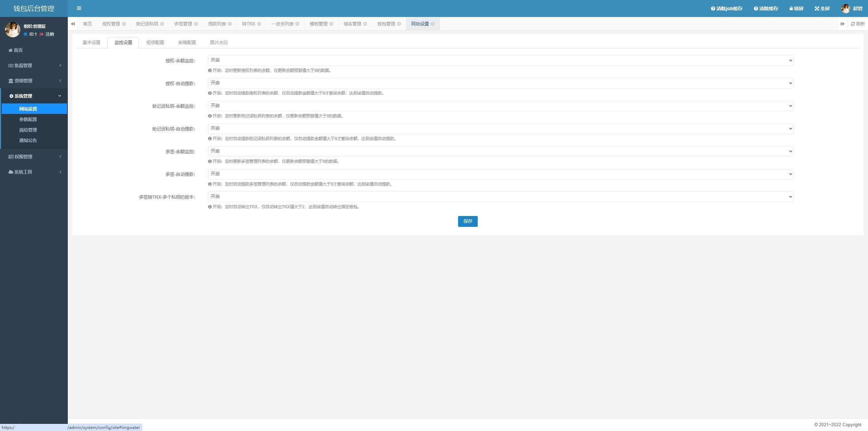868x431 pixels.
Task: Click the 保存 save button
Action: coord(468,221)
